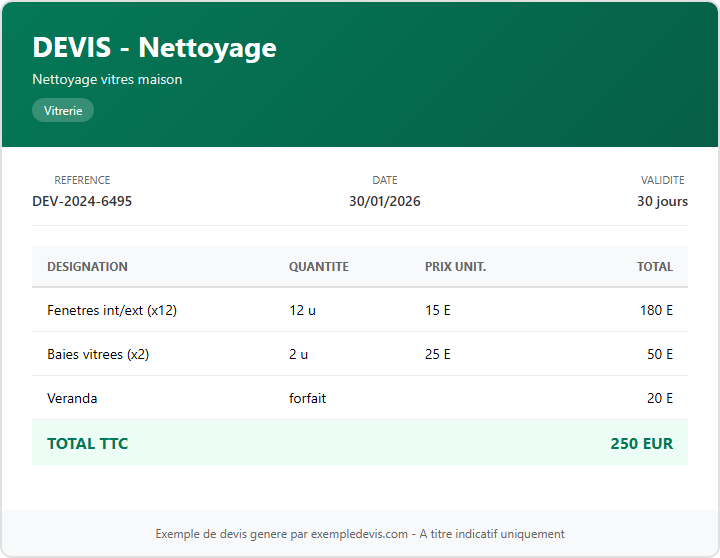Screen dimensions: 720x558
Task: Click the 180 E total amount
Action: click(656, 310)
